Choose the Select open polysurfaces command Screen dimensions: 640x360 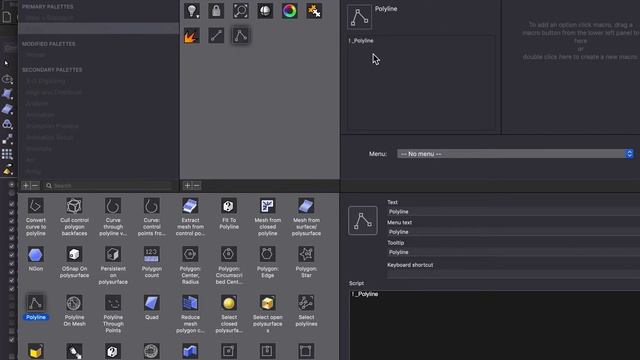click(267, 314)
